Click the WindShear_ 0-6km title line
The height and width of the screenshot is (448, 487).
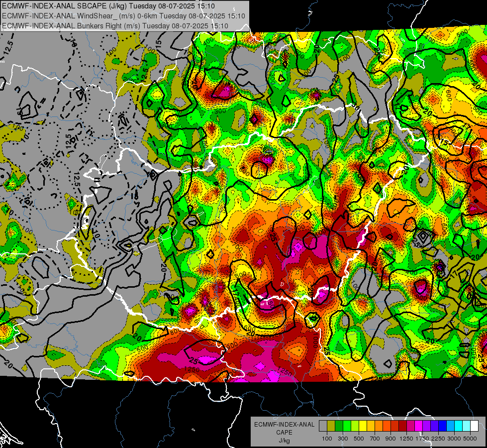tap(123, 16)
